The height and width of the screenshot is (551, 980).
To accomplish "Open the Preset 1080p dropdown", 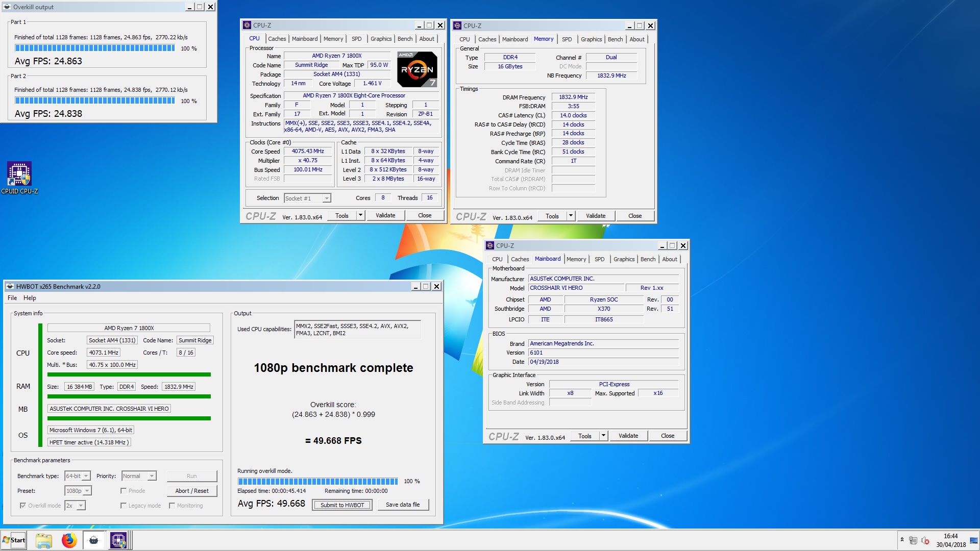I will [x=78, y=491].
